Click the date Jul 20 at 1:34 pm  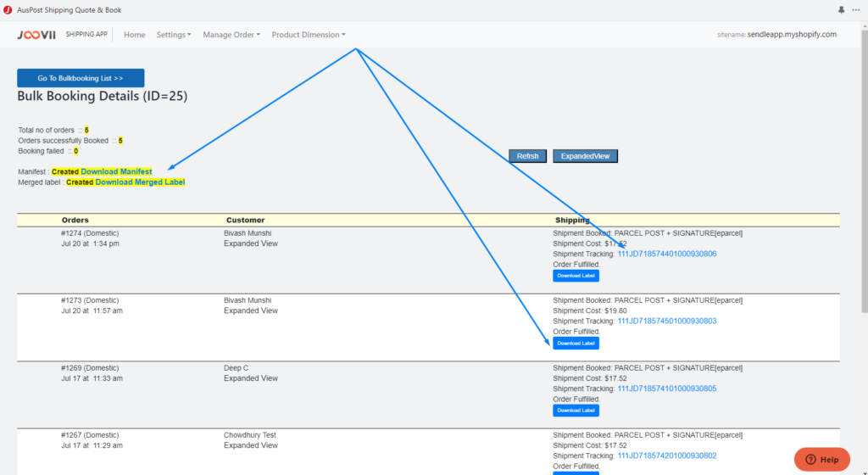(90, 243)
